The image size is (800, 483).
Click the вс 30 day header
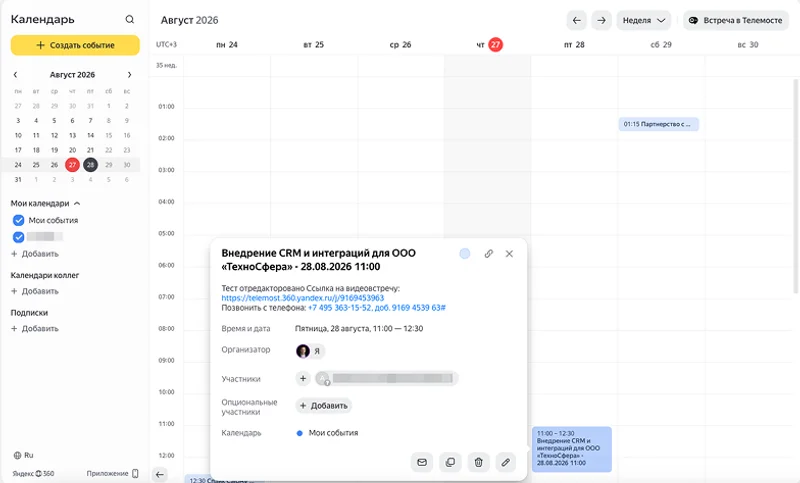click(748, 45)
